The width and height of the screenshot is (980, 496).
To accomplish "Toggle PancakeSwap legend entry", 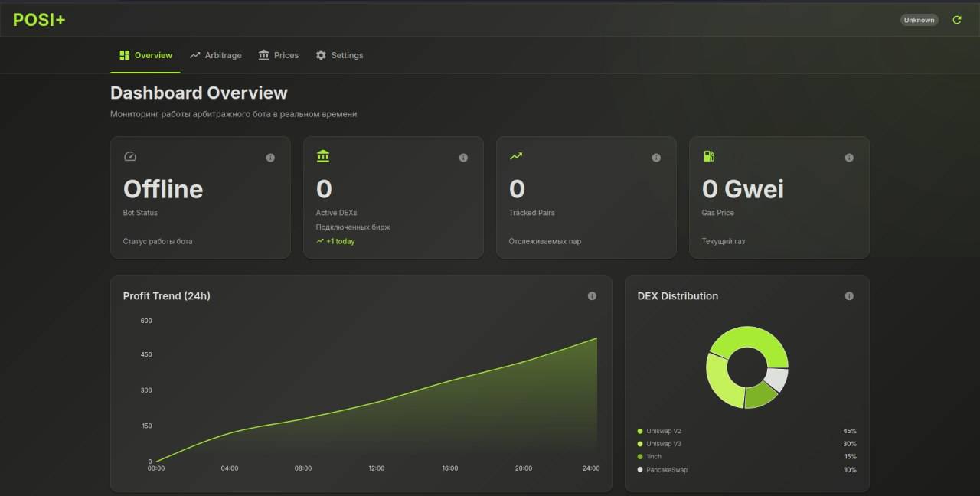I will pos(666,470).
